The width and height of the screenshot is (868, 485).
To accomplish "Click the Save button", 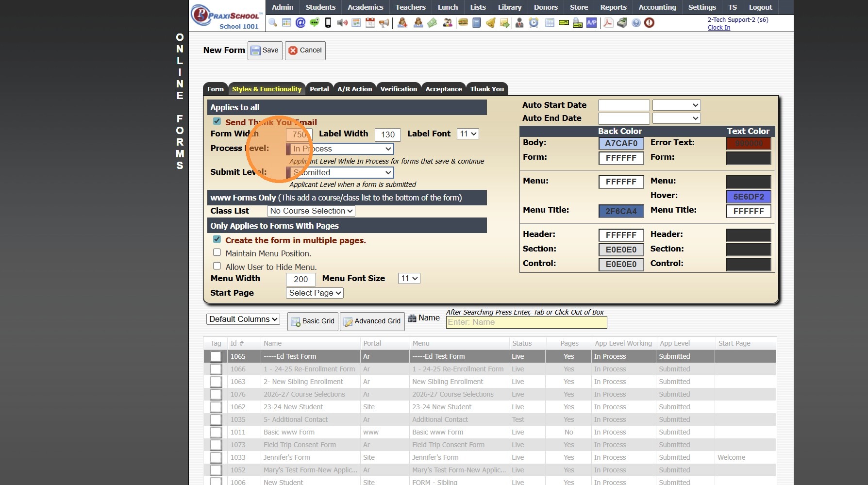I will (265, 50).
